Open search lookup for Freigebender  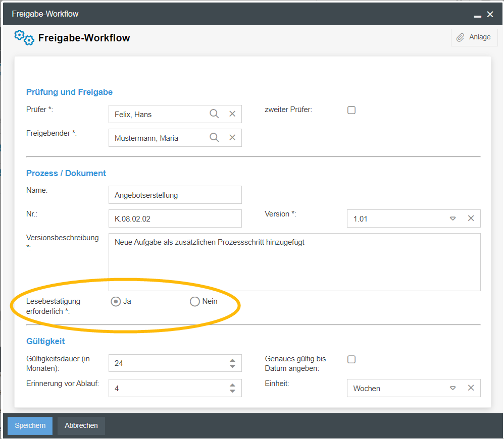214,138
